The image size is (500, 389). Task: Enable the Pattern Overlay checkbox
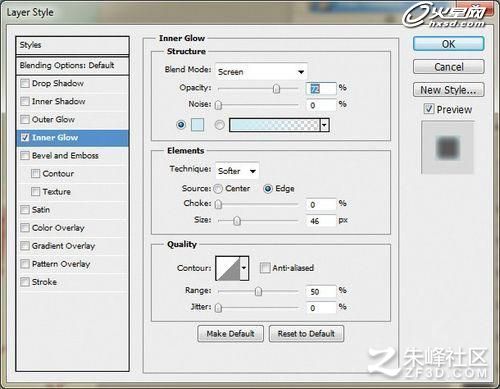click(25, 264)
